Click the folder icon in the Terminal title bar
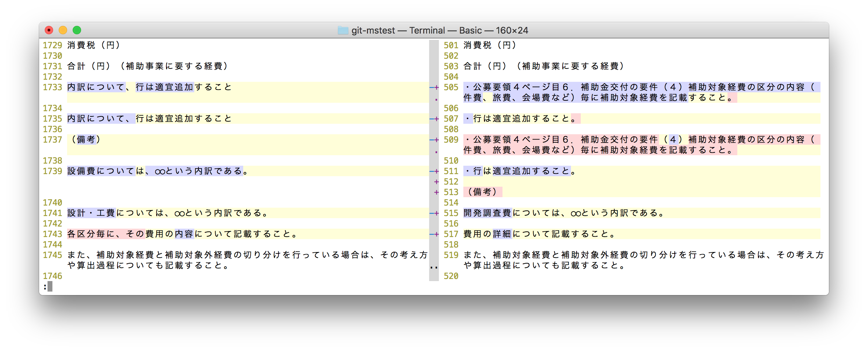Viewport: 868px width, 351px height. [x=343, y=30]
